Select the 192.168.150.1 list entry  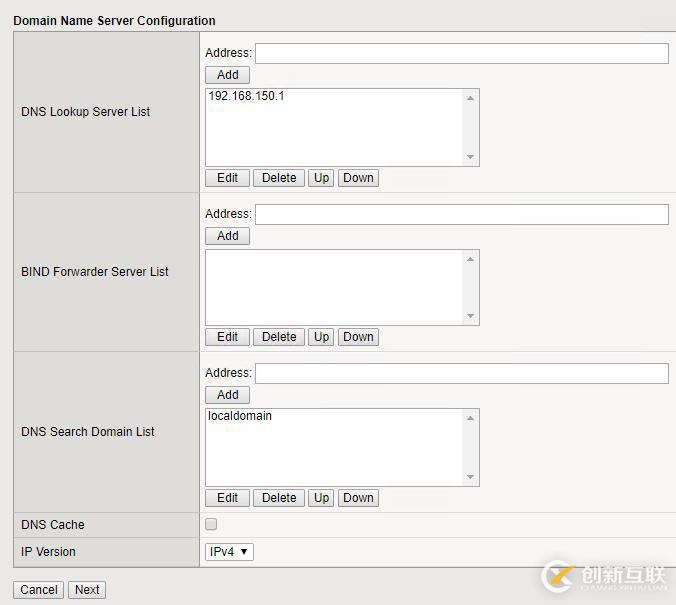click(x=246, y=96)
